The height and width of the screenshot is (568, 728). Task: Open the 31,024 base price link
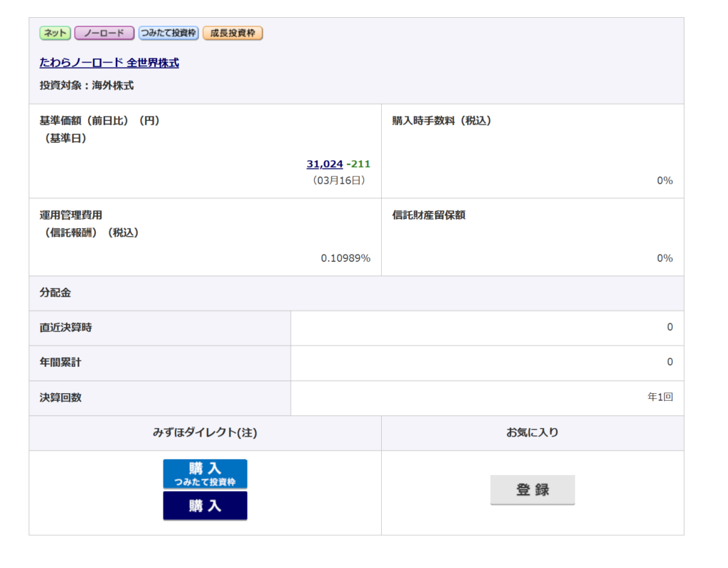(324, 164)
